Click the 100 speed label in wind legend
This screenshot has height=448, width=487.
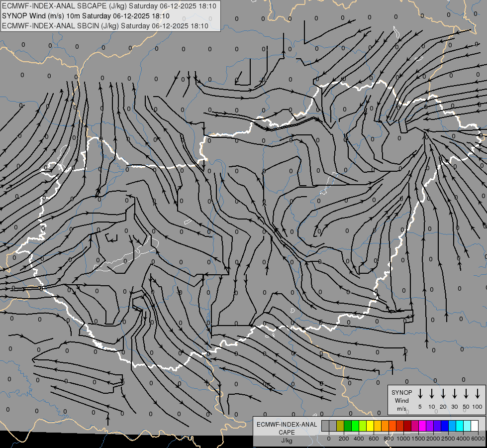pyautogui.click(x=478, y=407)
